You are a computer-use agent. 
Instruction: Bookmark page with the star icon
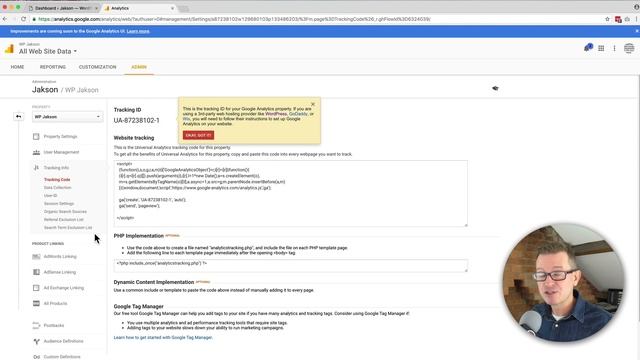607,19
